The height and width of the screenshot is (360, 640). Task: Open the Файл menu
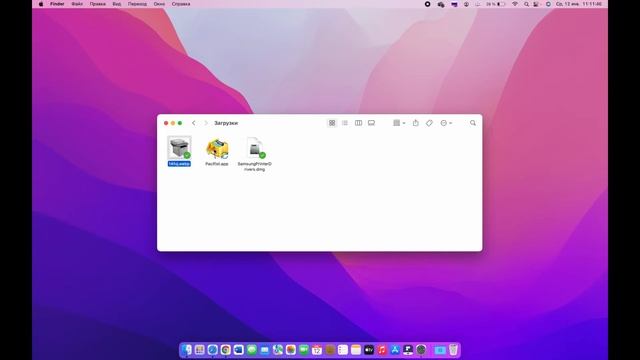tap(77, 4)
